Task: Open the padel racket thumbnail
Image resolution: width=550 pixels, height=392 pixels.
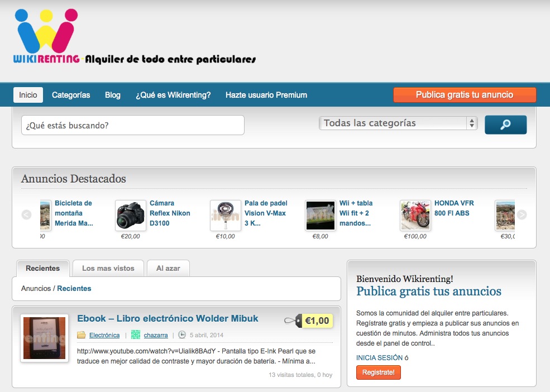Action: pyautogui.click(x=226, y=216)
